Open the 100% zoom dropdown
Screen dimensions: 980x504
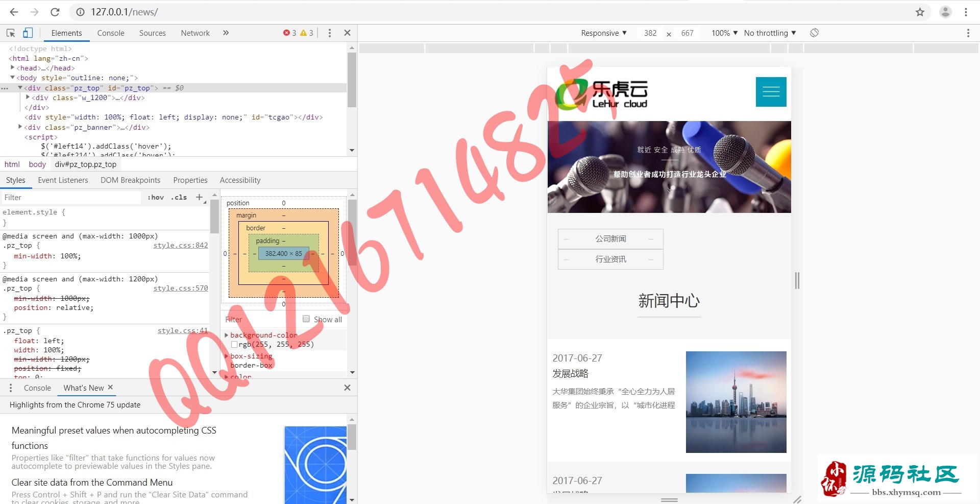tap(724, 33)
